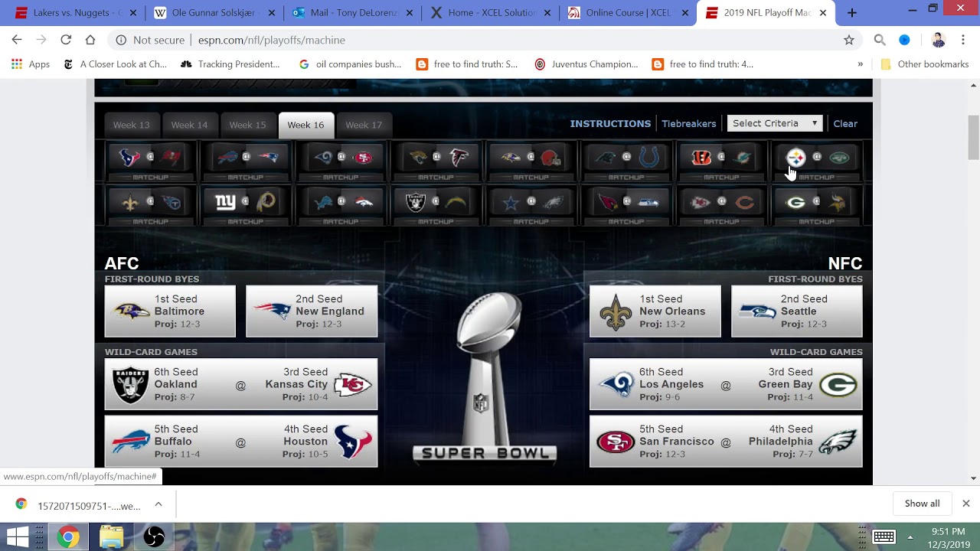Open the Other bookmarks folder

pyautogui.click(x=925, y=64)
